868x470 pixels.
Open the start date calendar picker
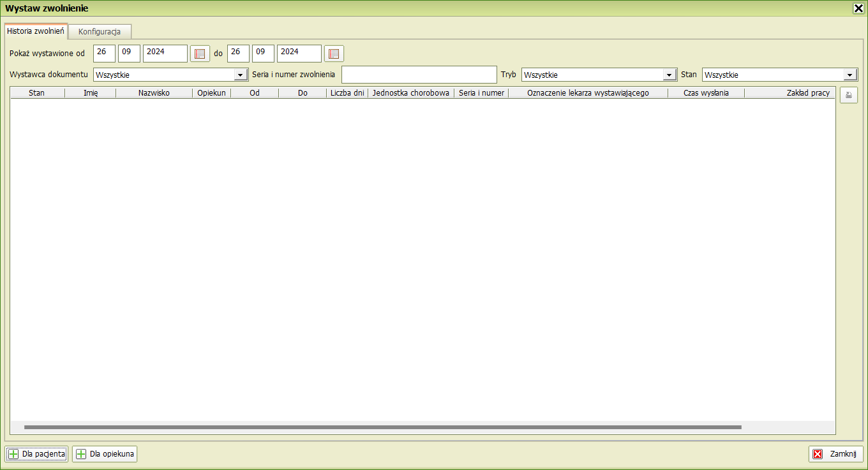[200, 54]
